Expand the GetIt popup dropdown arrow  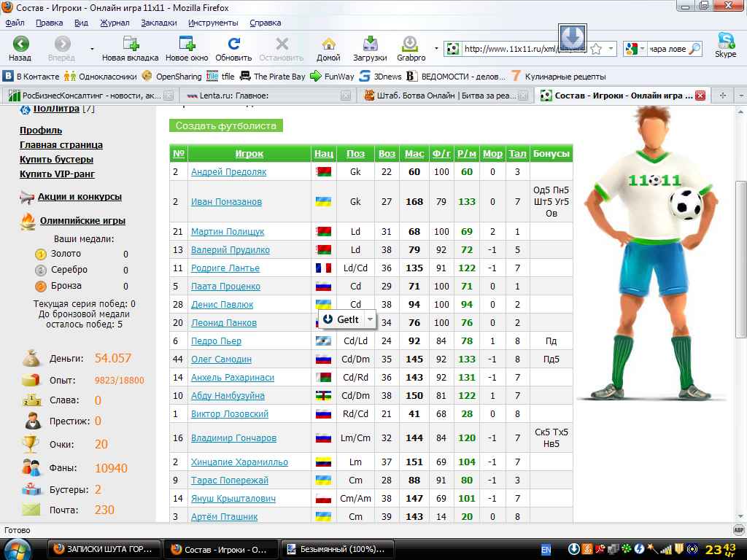click(371, 319)
